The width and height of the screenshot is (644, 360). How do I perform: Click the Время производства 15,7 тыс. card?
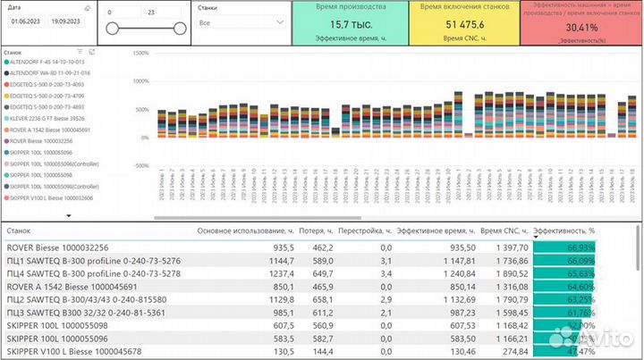[352, 24]
